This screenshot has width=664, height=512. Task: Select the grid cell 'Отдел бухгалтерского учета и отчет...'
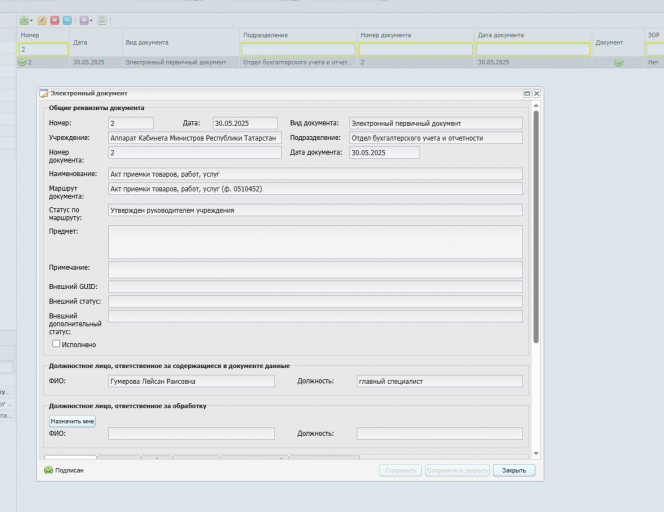pos(299,62)
